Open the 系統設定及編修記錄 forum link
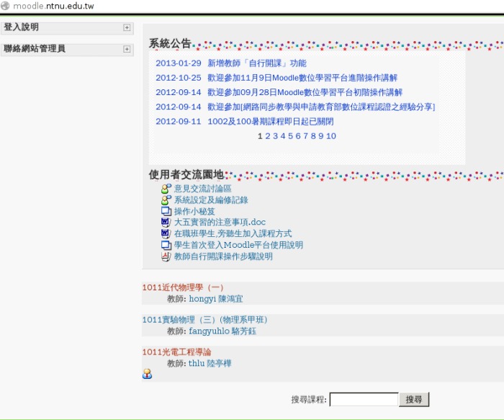504x420 pixels. click(x=211, y=200)
